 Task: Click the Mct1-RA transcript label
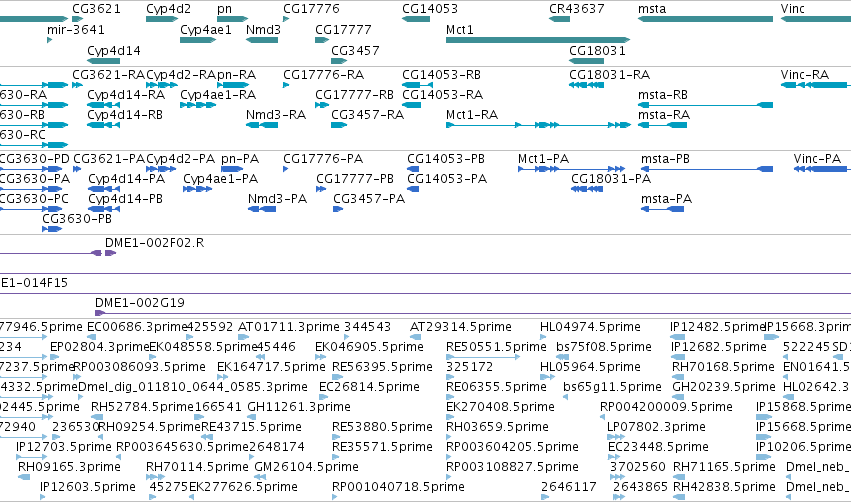[x=472, y=115]
